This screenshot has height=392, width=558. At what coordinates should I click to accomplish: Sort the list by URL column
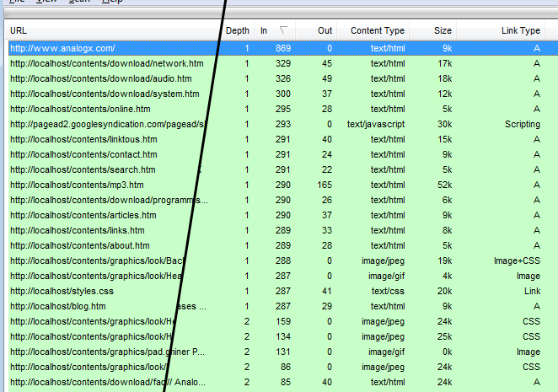coord(110,30)
